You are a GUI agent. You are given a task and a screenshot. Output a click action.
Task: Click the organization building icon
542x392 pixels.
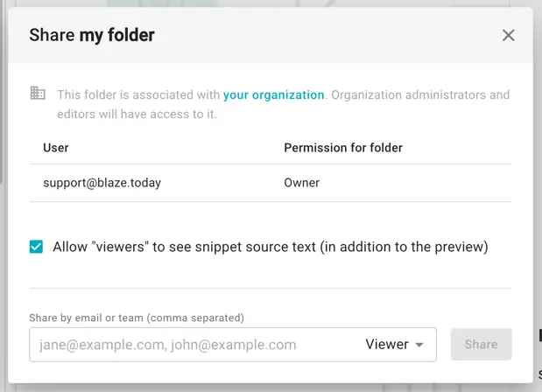coord(38,94)
